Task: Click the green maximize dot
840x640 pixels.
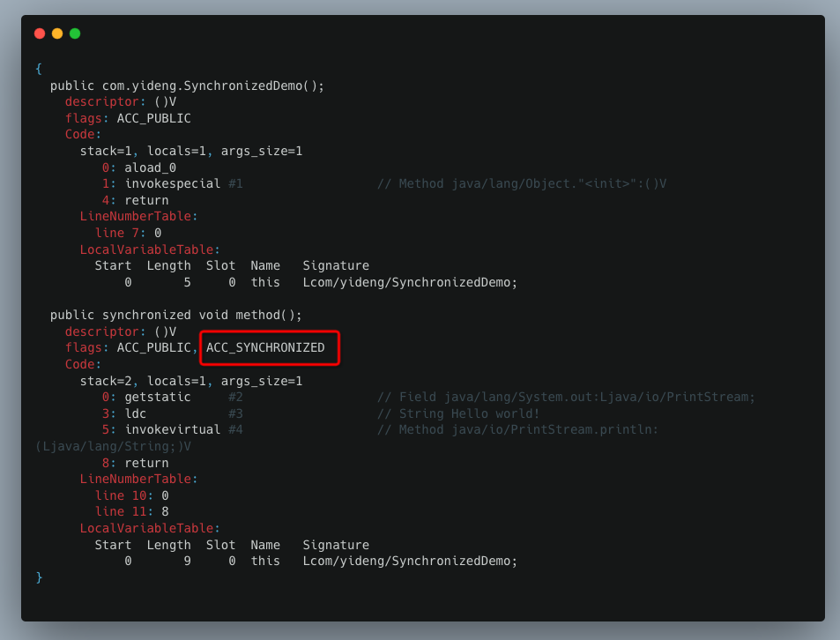Action: pos(75,33)
